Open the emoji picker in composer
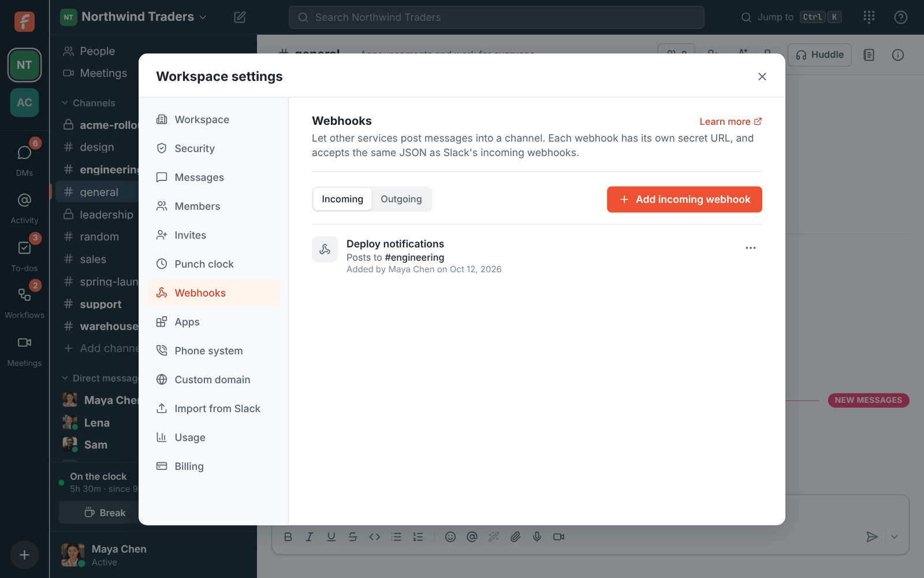The image size is (924, 578). tap(450, 537)
